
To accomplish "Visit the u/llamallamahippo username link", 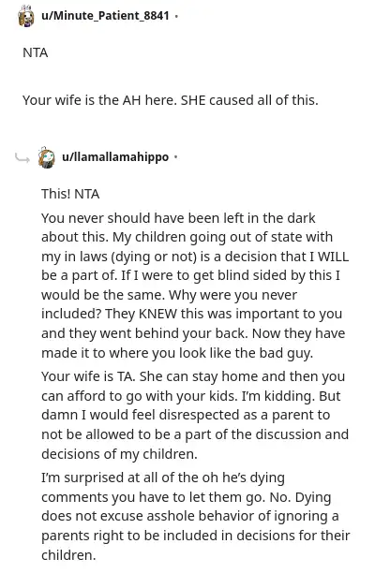I will click(x=115, y=157).
